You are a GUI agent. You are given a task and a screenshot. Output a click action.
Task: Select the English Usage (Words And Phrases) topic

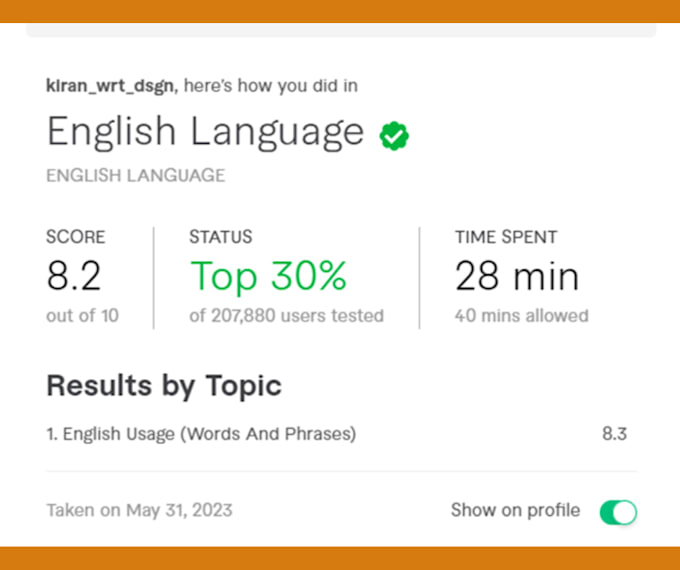(201, 434)
